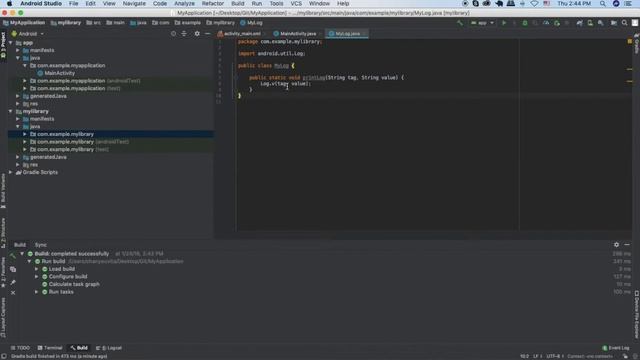Collapse the app module node
This screenshot has width=640, height=360.
pyautogui.click(x=11, y=42)
